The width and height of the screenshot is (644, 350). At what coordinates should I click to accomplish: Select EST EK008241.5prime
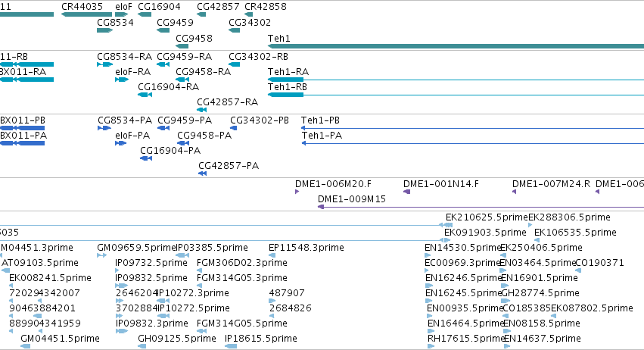click(50, 278)
